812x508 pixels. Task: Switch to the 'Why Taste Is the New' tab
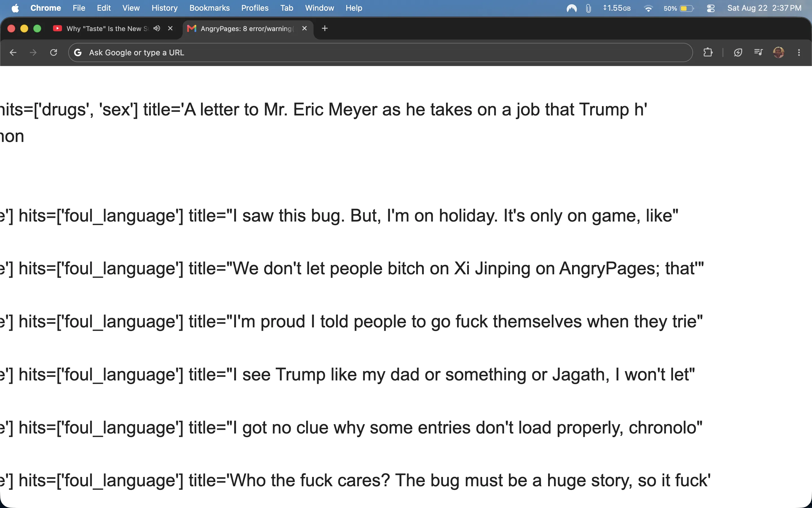(x=107, y=29)
